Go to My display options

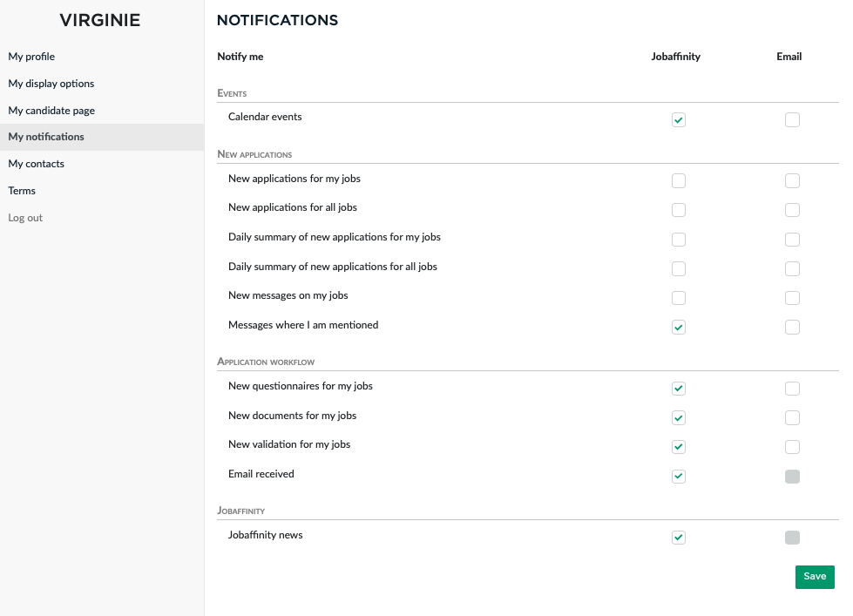51,84
